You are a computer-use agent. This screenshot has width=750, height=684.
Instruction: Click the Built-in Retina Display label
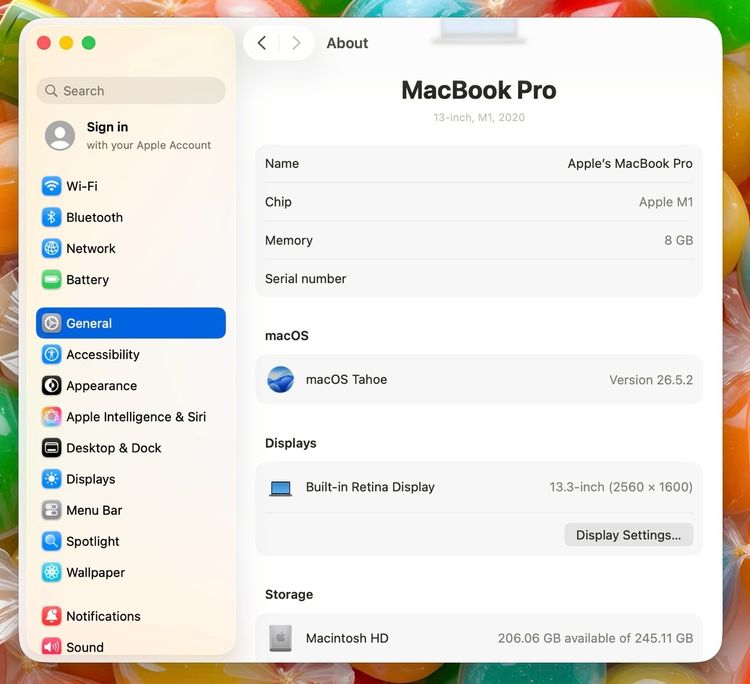pos(370,487)
